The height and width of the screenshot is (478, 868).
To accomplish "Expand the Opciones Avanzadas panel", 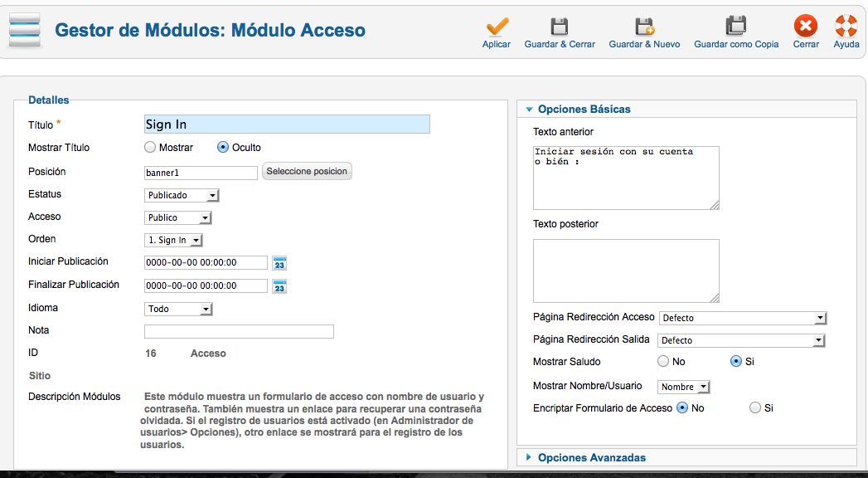I will pyautogui.click(x=586, y=457).
